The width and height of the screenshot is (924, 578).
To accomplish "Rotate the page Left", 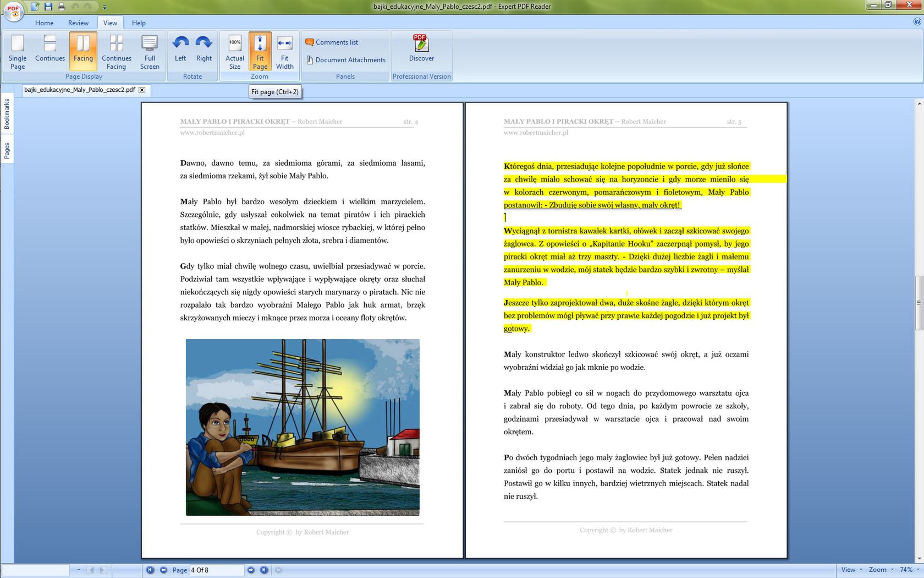I will (x=180, y=52).
